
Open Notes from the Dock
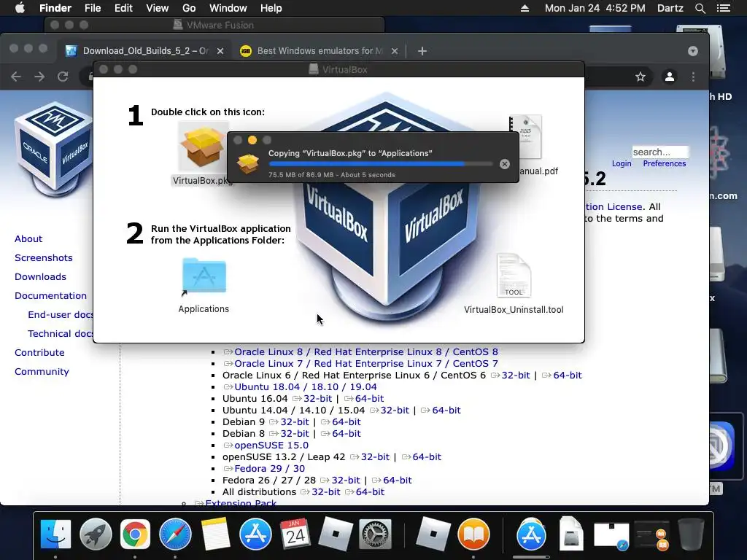point(215,534)
